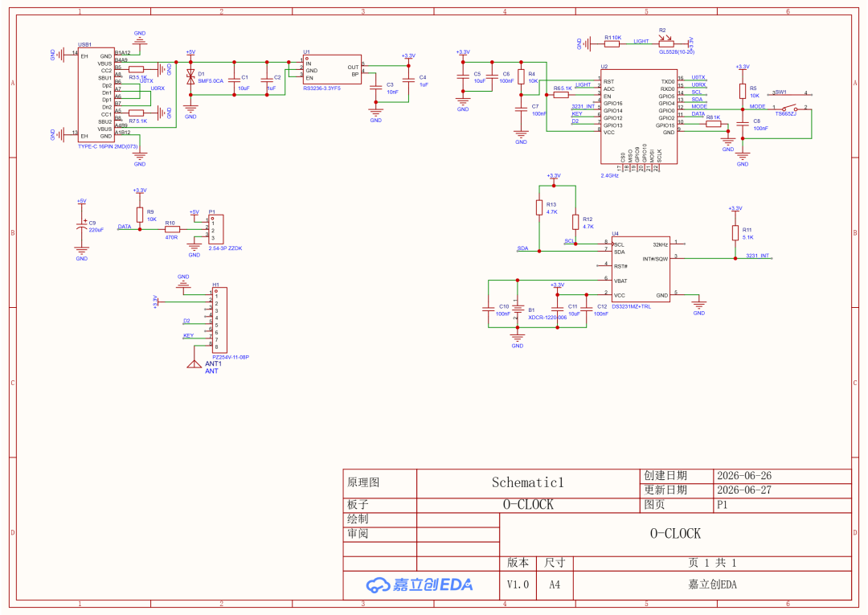This screenshot has width=868, height=615.
Task: Click the '板子' label in title block
Action: 358,504
